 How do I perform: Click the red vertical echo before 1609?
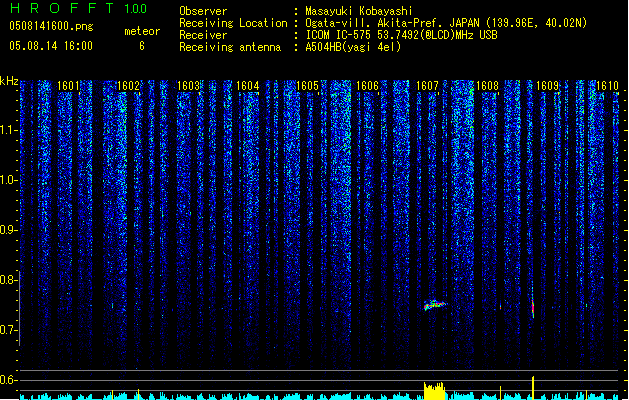coord(533,308)
